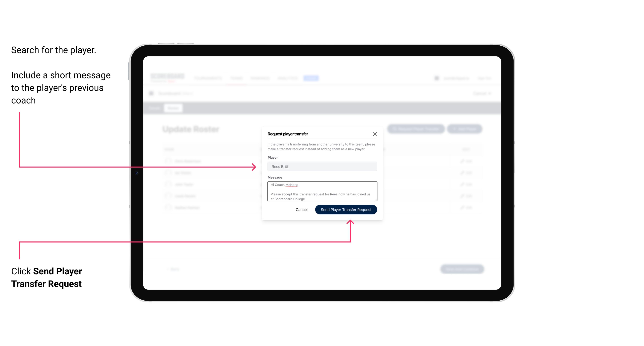The image size is (644, 346).
Task: Click the transfer request dialog icon
Action: coord(375,134)
